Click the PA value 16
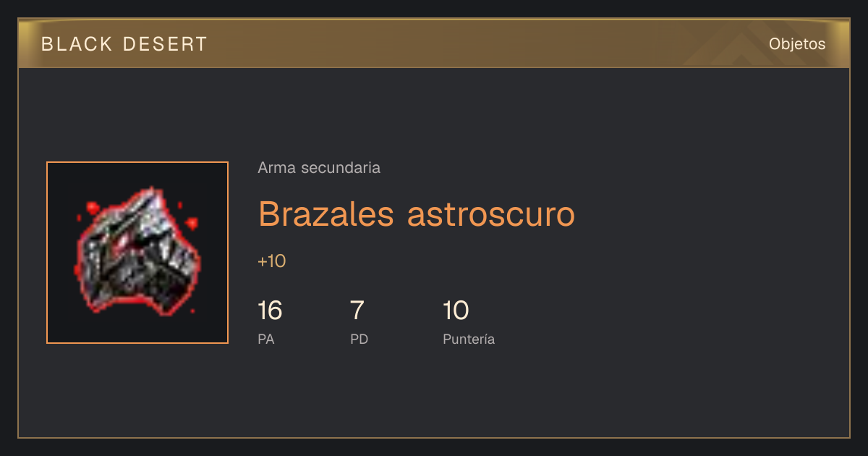This screenshot has width=868, height=456. pyautogui.click(x=270, y=311)
